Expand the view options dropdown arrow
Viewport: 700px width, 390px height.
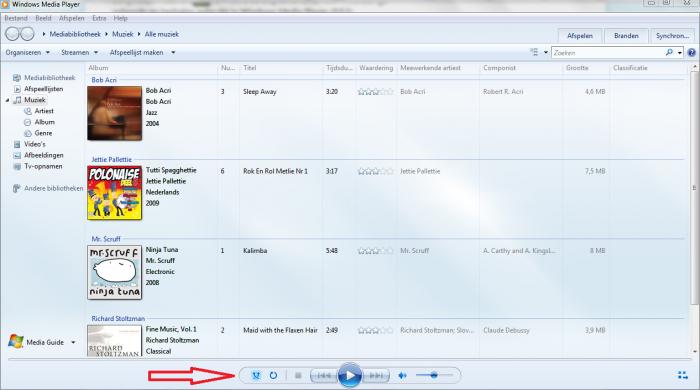click(x=546, y=53)
